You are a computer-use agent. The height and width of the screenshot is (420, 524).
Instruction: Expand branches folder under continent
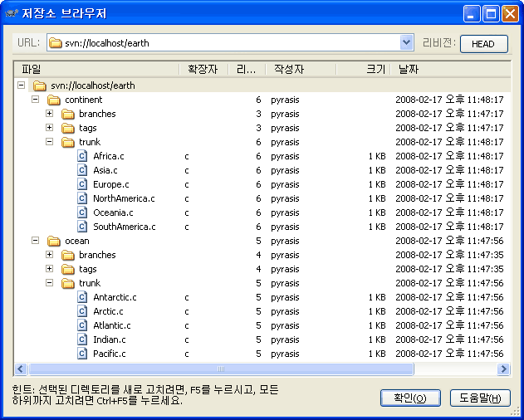coord(49,114)
